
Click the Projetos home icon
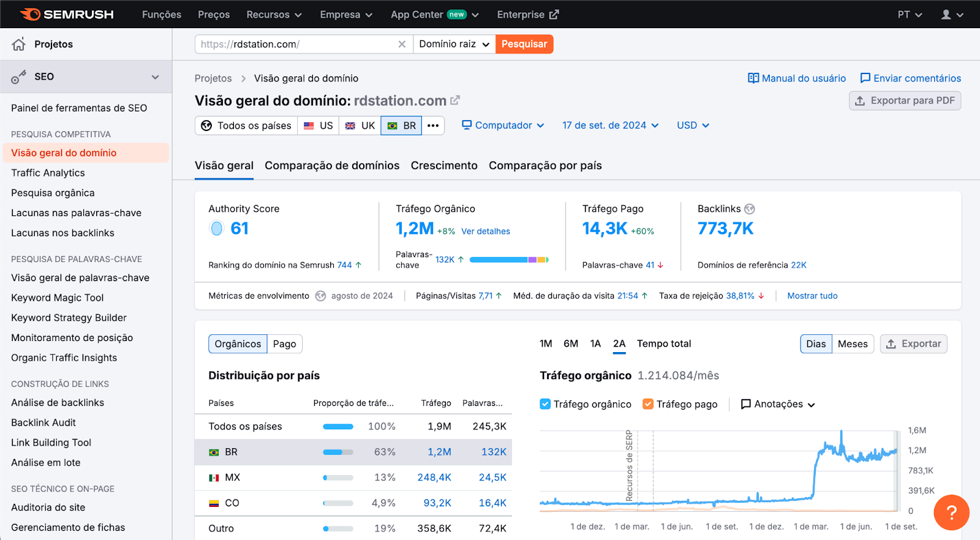(x=19, y=44)
